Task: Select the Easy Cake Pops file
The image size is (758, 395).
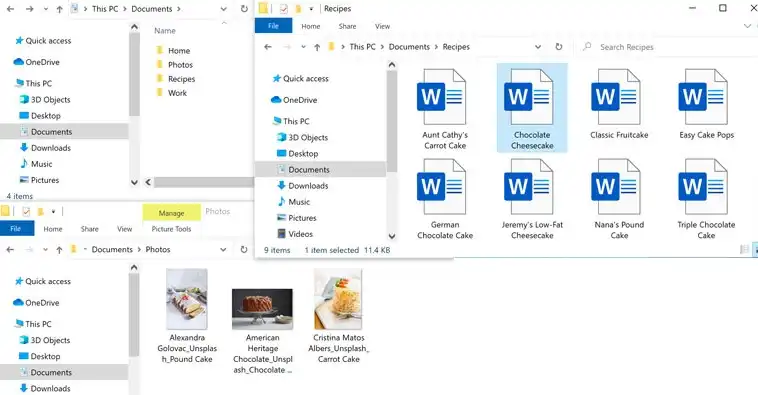Action: click(x=706, y=104)
